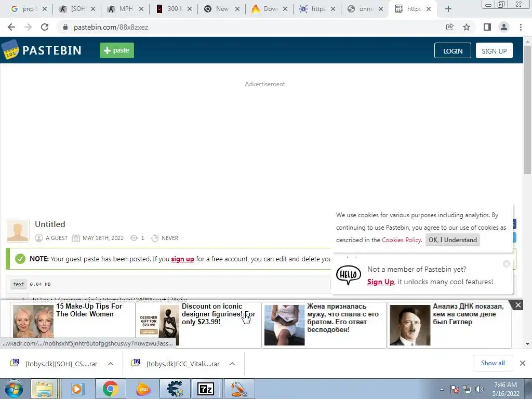
Task: Reload the Pastebin page
Action: [x=45, y=27]
